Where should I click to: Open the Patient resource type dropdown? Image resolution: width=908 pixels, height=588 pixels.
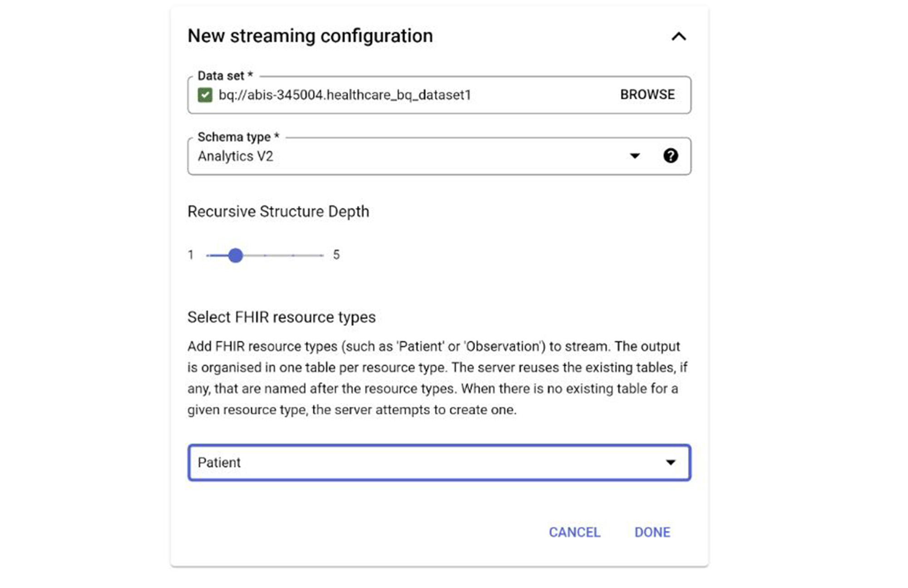tap(439, 462)
